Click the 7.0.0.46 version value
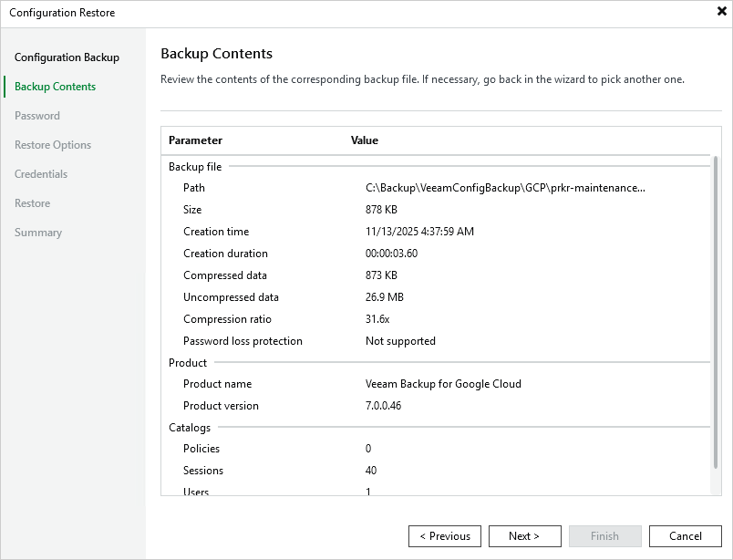 pyautogui.click(x=383, y=406)
